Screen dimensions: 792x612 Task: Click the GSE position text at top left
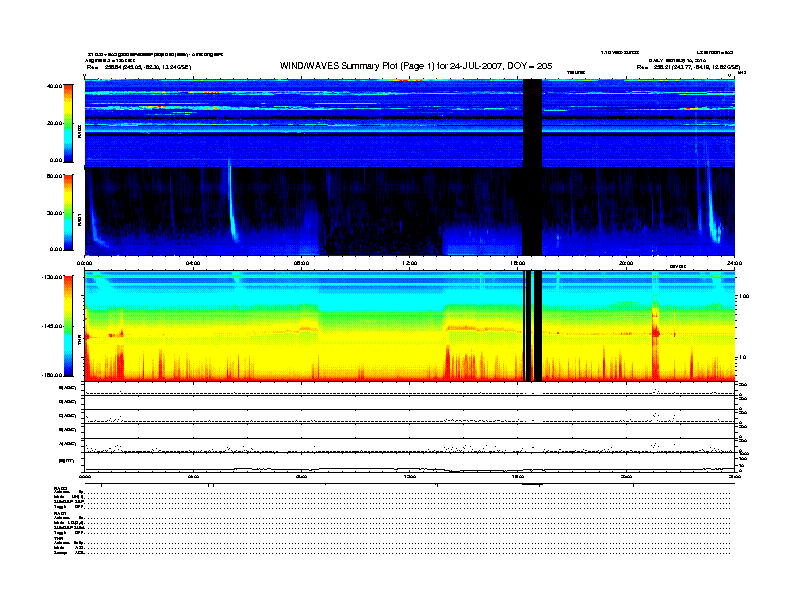click(x=139, y=67)
